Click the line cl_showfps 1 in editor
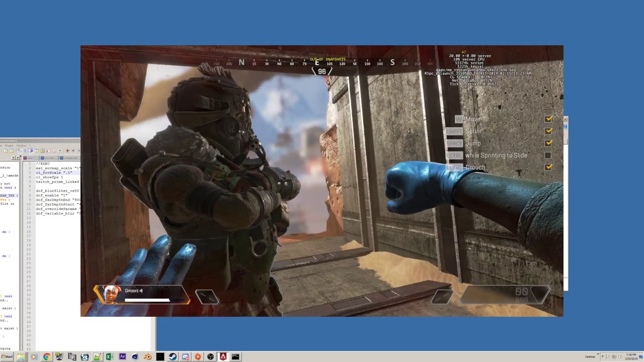 point(49,177)
